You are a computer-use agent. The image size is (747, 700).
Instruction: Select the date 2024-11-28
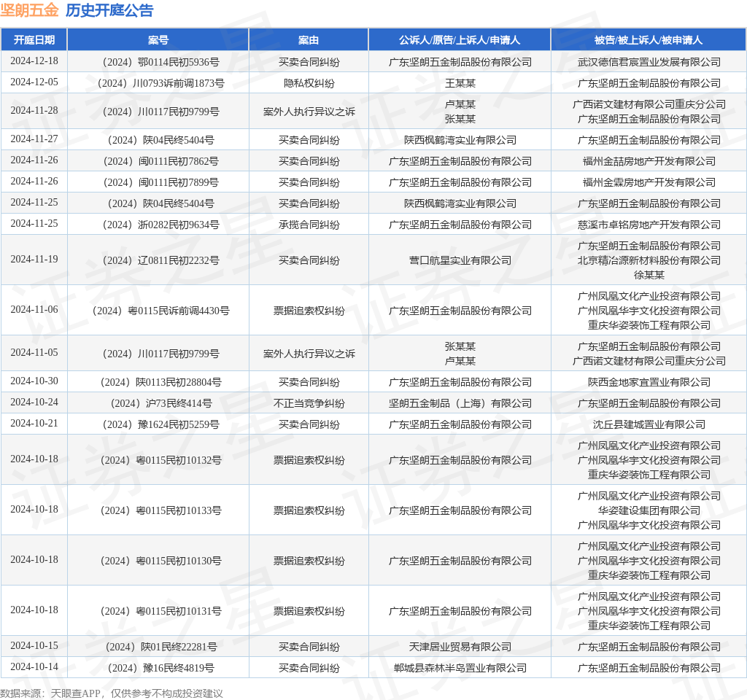(x=34, y=111)
